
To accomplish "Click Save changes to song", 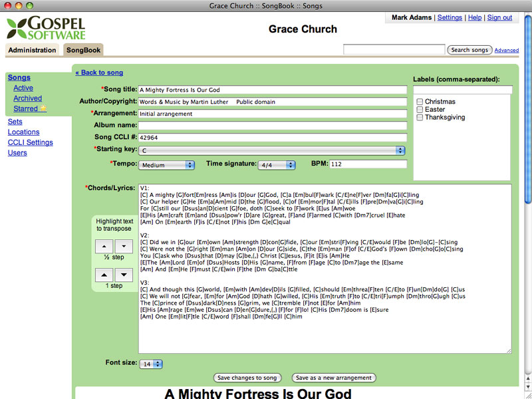I will click(247, 378).
